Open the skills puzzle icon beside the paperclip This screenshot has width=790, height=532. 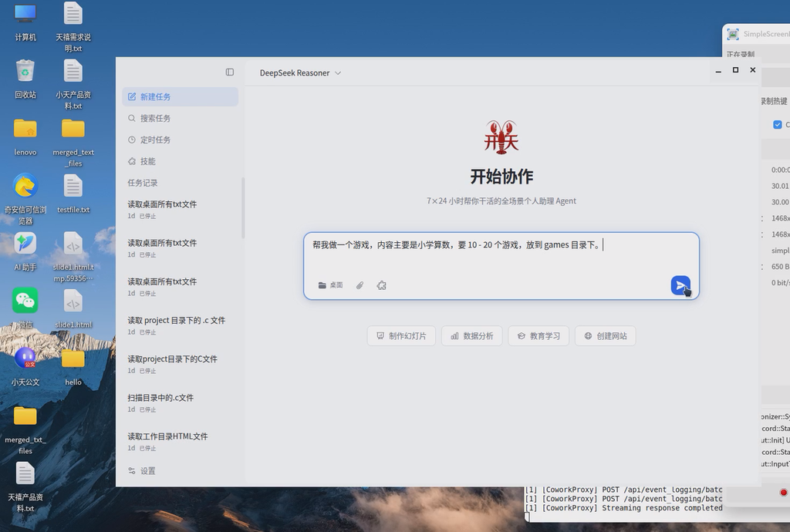tap(381, 285)
